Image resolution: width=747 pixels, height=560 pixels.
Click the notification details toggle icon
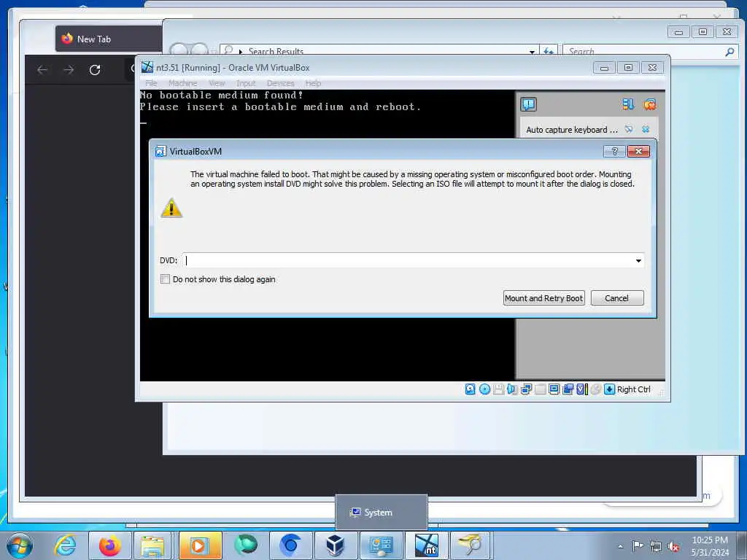[x=629, y=130]
